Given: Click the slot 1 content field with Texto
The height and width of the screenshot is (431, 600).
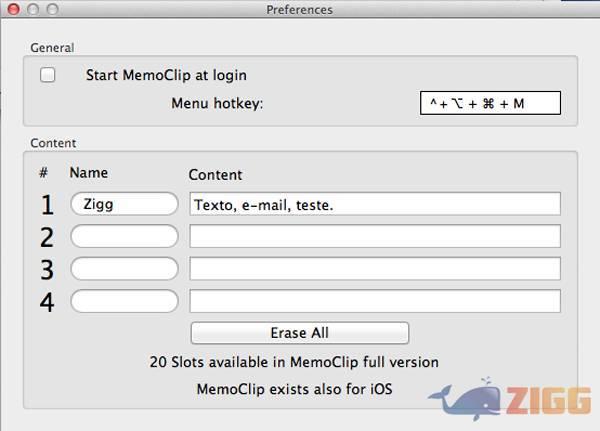Looking at the screenshot, I should (x=375, y=204).
